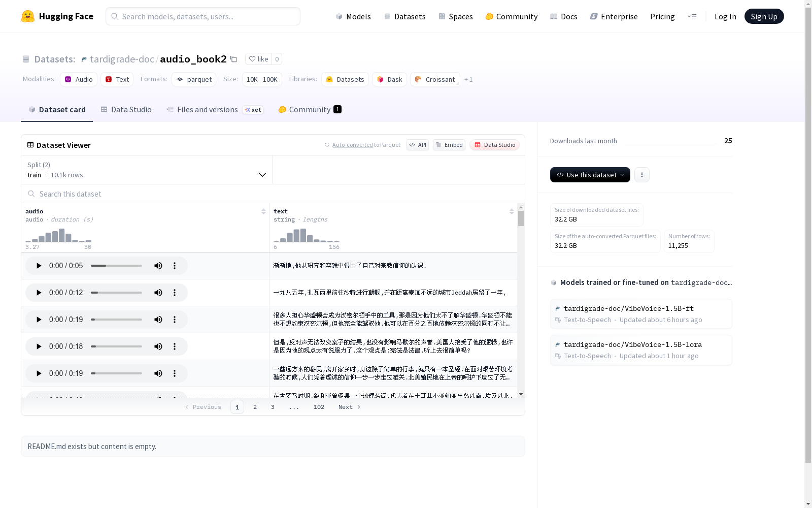Click the Embed button
The width and height of the screenshot is (812, 508).
point(449,145)
